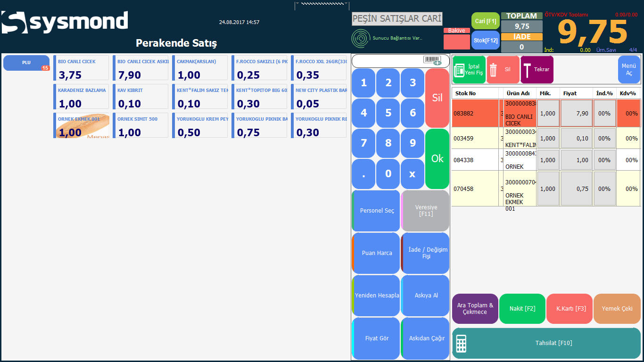Tap keypad digit 0

(388, 173)
